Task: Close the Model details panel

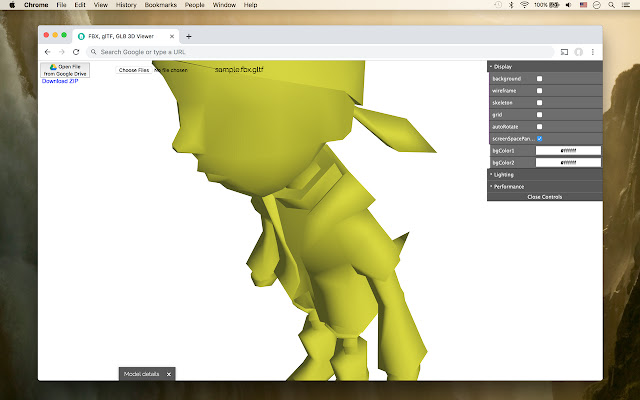Action: 169,374
